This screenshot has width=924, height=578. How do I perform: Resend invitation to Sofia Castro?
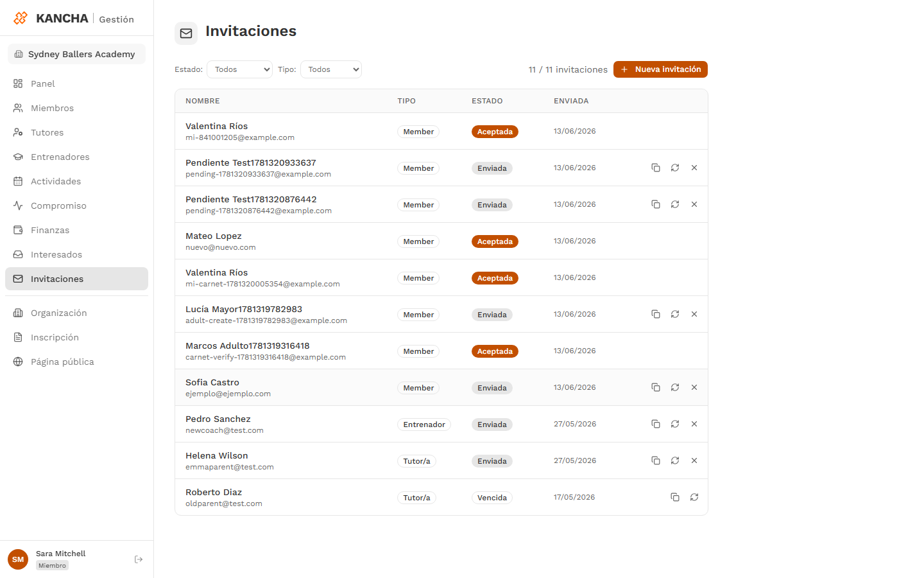(x=675, y=387)
